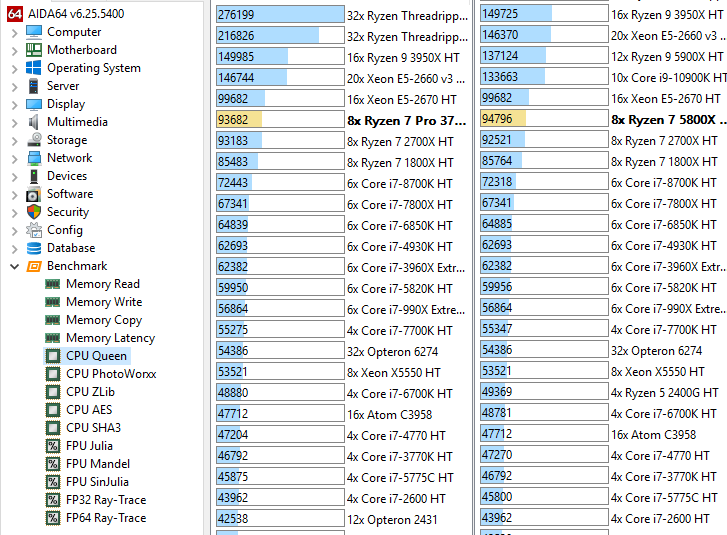Expand the Network tree node
Viewport: 727px width, 535px height.
coord(14,159)
